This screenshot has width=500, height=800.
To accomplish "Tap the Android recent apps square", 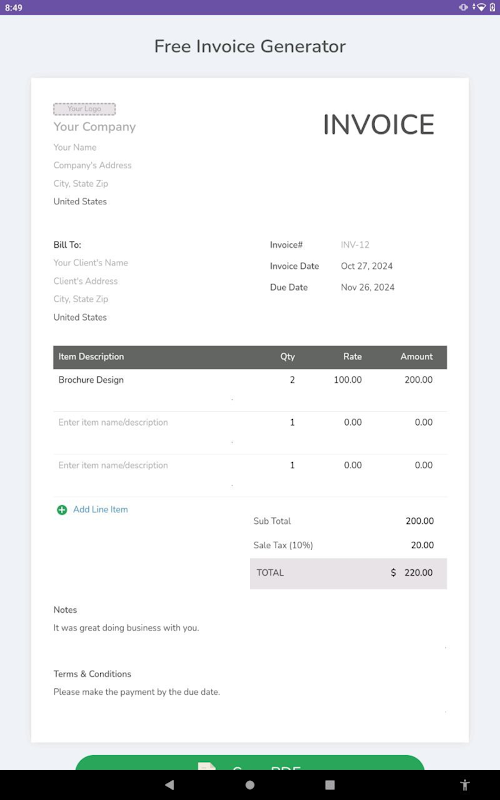I will [x=330, y=784].
